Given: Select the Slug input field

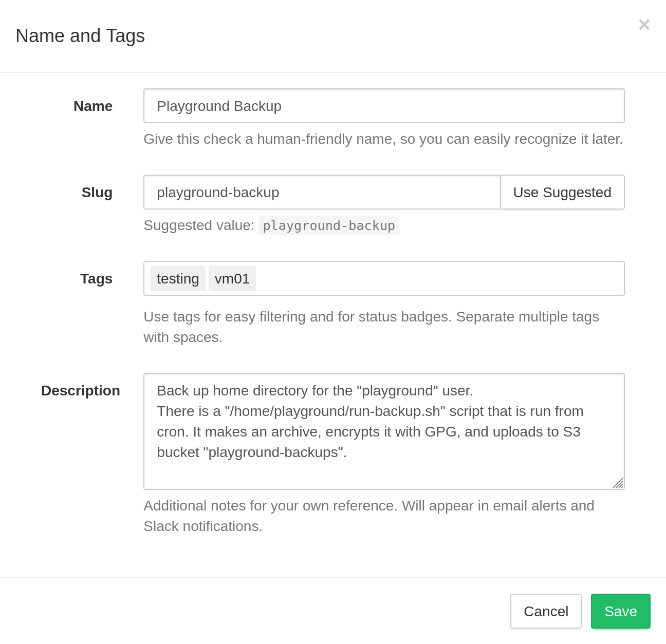Looking at the screenshot, I should (321, 192).
